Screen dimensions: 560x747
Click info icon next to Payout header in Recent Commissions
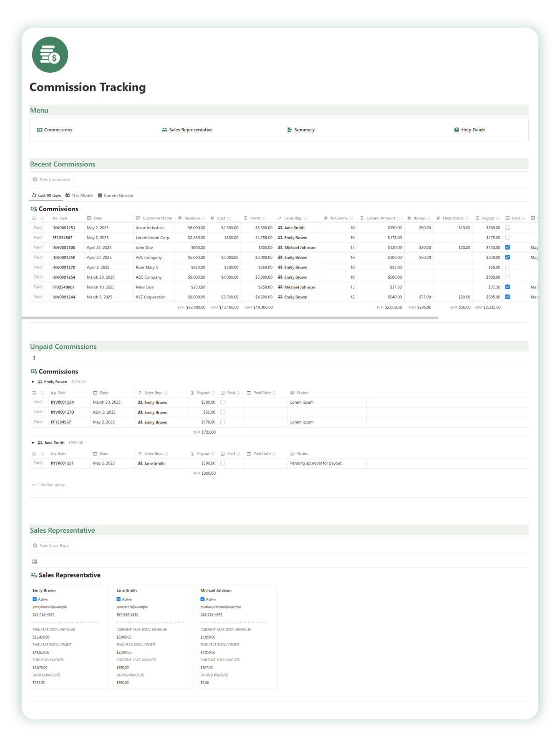tap(498, 218)
